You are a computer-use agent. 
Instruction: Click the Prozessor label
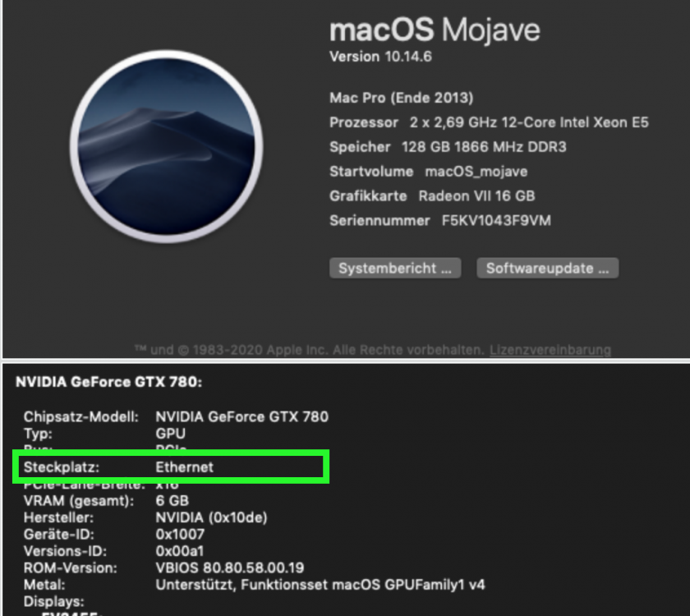pyautogui.click(x=364, y=122)
